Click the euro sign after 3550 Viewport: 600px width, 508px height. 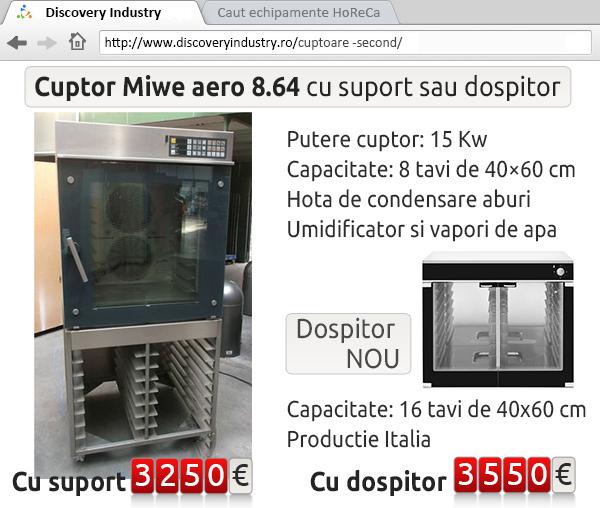[564, 475]
